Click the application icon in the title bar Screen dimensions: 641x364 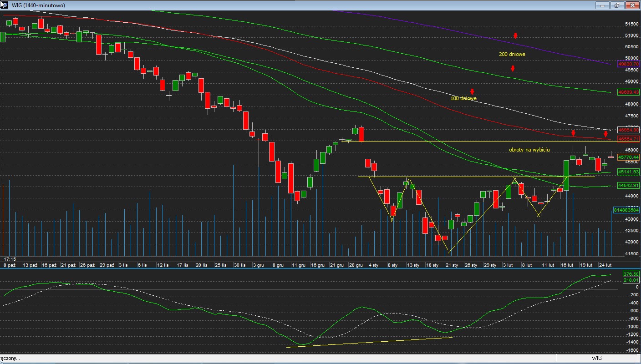coord(4,5)
